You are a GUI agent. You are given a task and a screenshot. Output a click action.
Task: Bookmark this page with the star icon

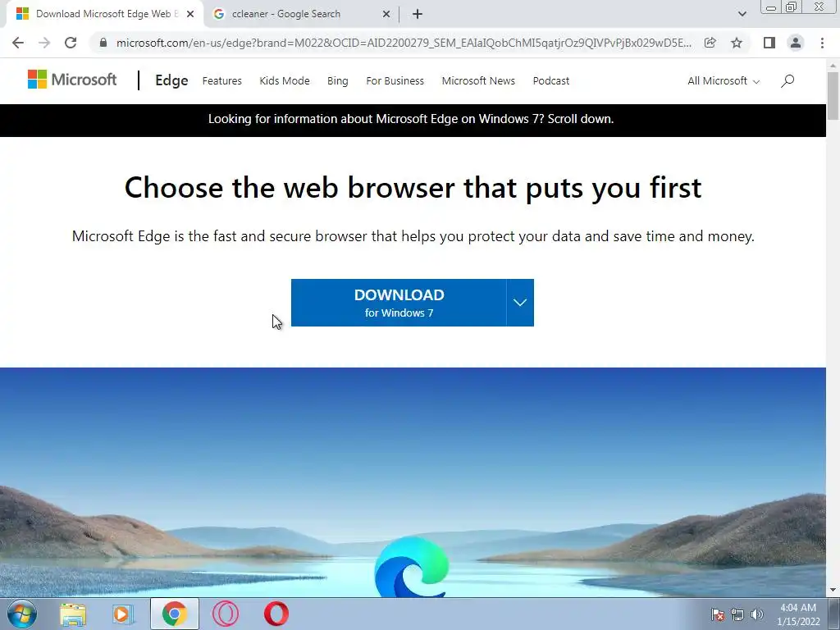(737, 43)
